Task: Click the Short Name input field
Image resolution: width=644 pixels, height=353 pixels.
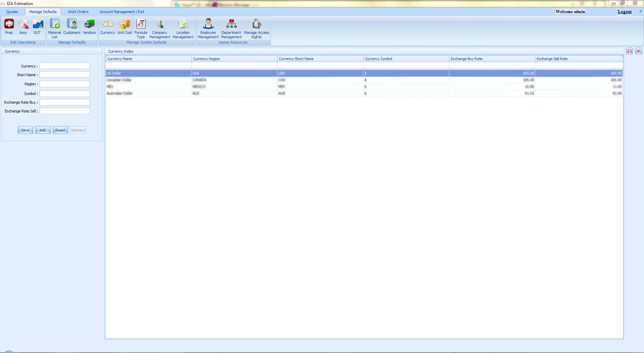Action: 64,74
